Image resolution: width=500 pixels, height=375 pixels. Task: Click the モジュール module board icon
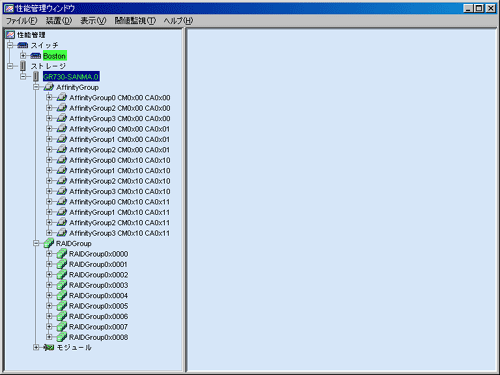[x=49, y=347]
